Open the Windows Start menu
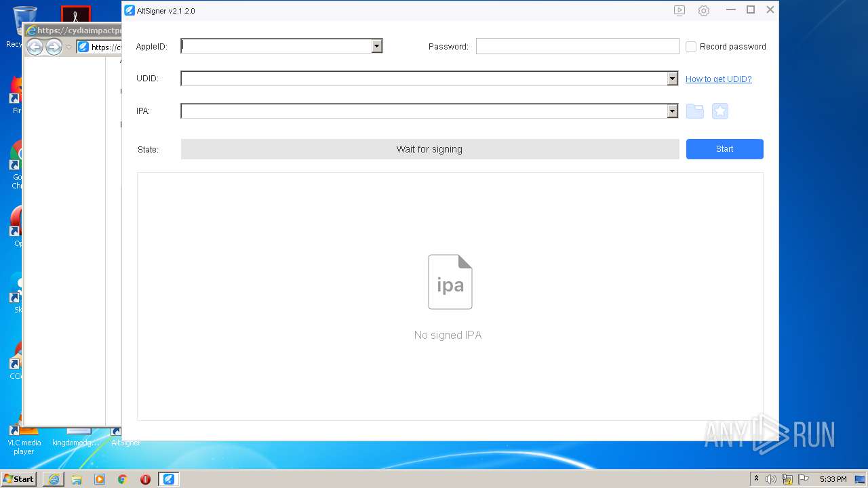This screenshot has height=488, width=868. click(x=19, y=479)
